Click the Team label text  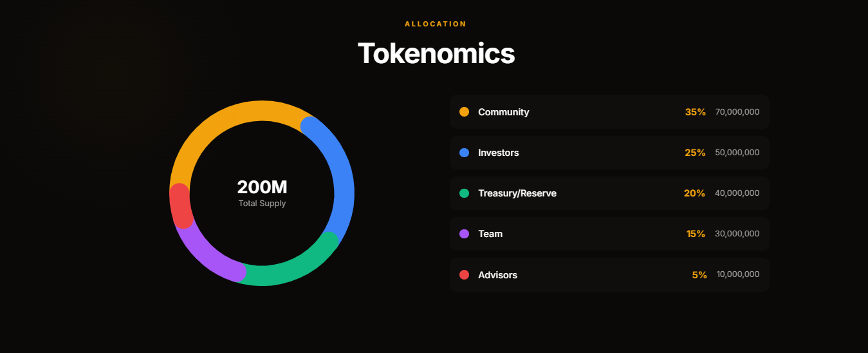click(x=490, y=234)
